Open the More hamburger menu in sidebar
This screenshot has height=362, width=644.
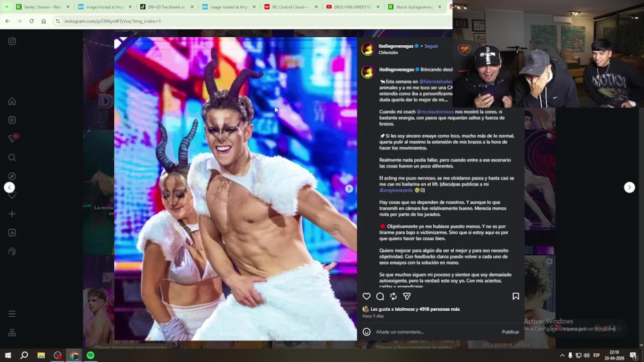point(12,314)
